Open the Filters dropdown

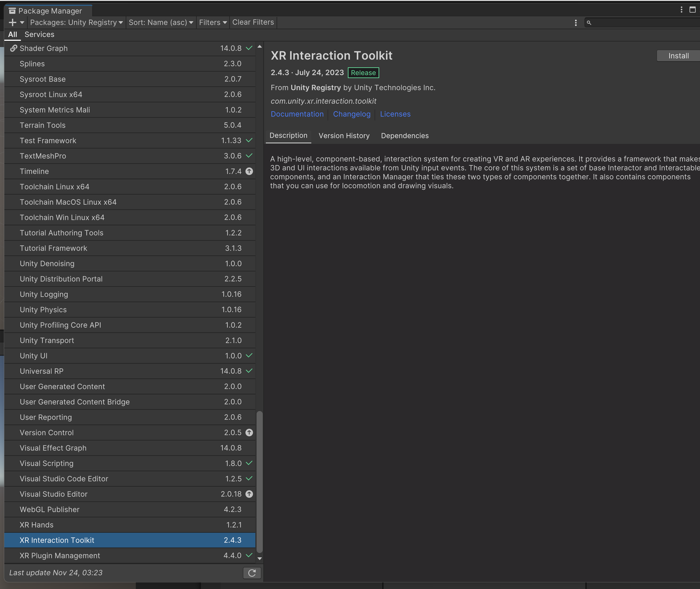(213, 22)
